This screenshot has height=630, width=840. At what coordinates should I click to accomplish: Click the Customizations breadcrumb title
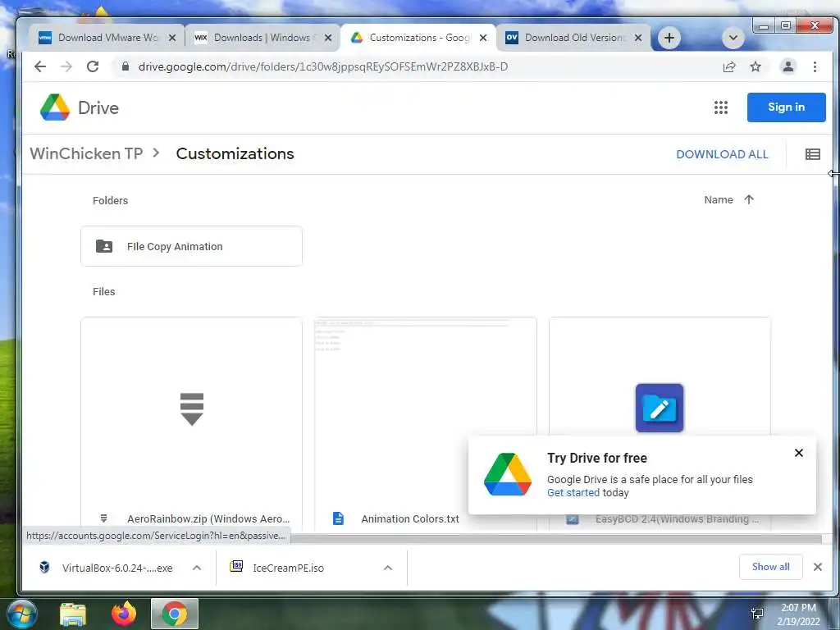(235, 153)
